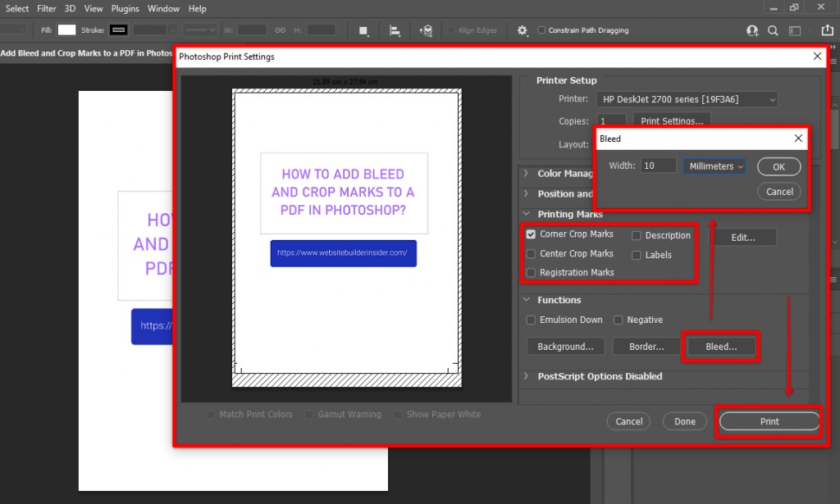The image size is (840, 504).
Task: Open the Plugins menu
Action: click(125, 8)
